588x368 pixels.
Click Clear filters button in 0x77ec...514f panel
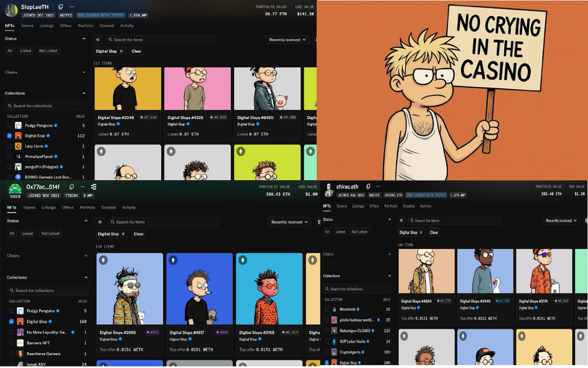tap(139, 234)
